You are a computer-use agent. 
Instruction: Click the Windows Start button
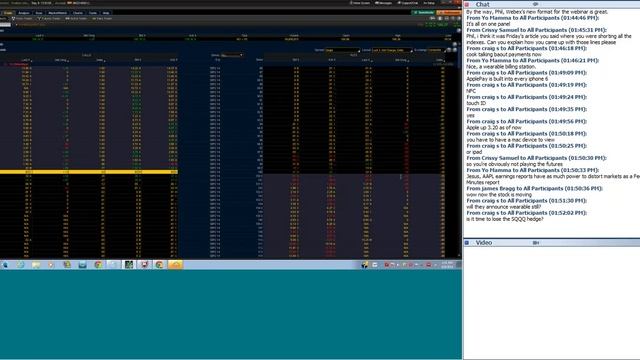(5, 265)
